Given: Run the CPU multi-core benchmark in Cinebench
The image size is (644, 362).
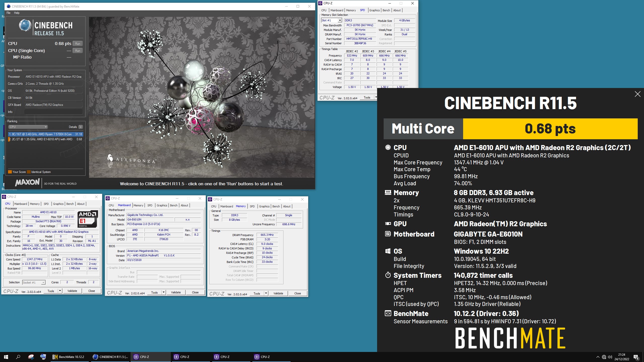Looking at the screenshot, I should click(77, 43).
